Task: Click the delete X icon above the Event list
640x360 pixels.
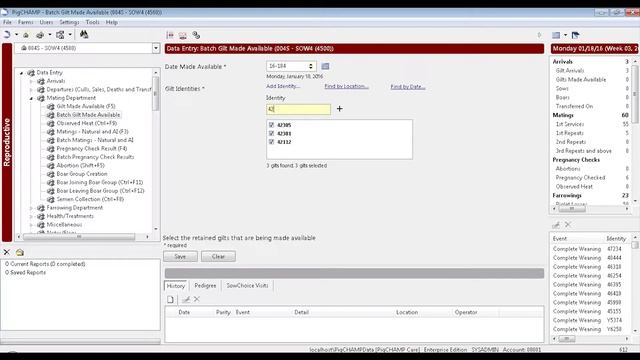Action: 568,224
